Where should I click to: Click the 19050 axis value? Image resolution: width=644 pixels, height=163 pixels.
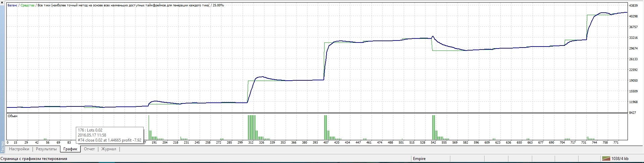634,81
